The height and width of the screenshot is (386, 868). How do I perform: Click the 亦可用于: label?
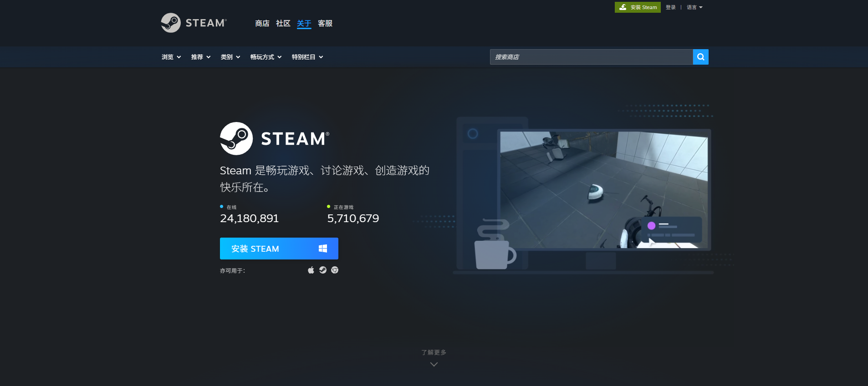pos(232,270)
